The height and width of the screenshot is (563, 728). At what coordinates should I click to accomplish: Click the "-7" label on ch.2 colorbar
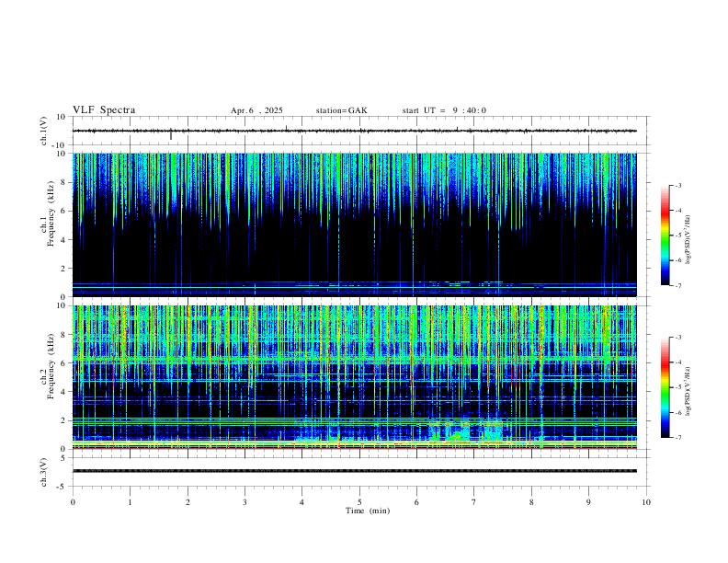677,438
